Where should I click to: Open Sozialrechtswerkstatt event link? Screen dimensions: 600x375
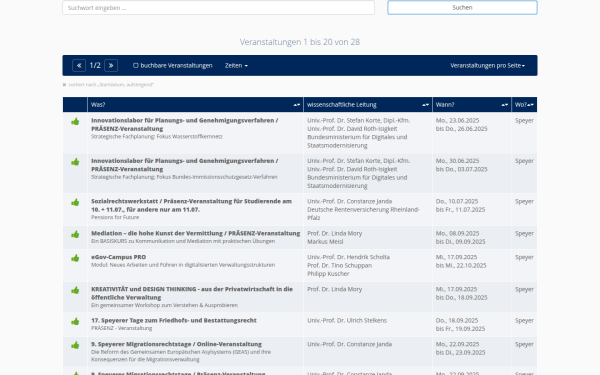[191, 205]
